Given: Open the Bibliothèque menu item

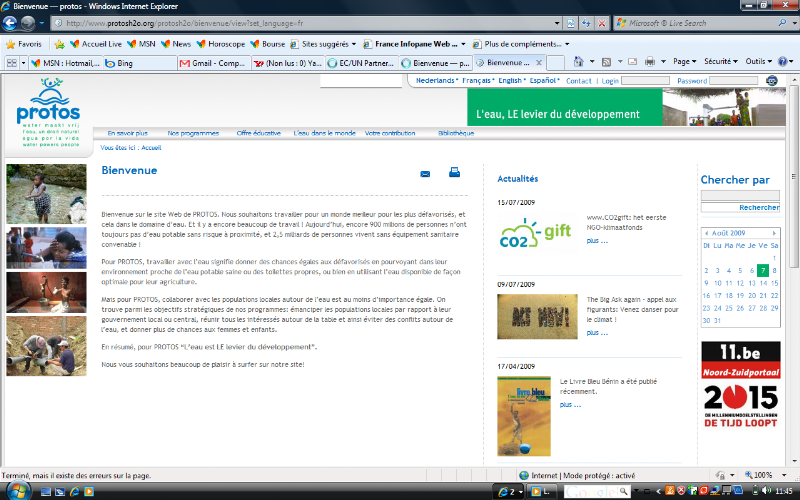Looking at the screenshot, I should tap(456, 133).
